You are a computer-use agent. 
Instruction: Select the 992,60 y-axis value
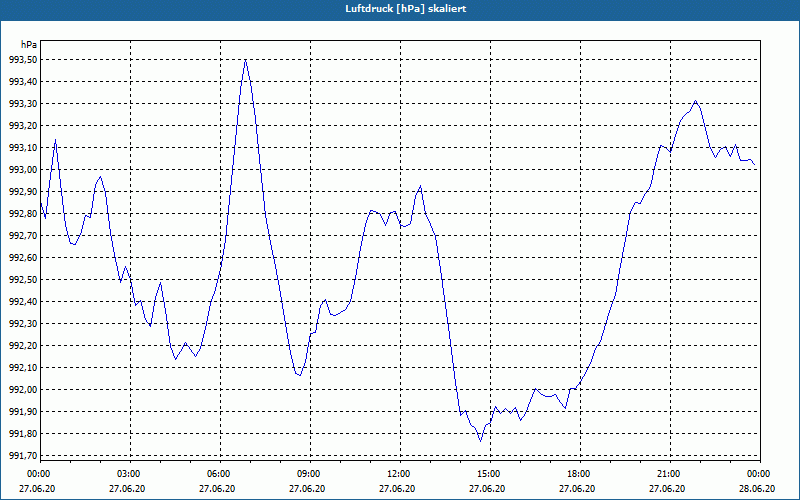pyautogui.click(x=23, y=258)
